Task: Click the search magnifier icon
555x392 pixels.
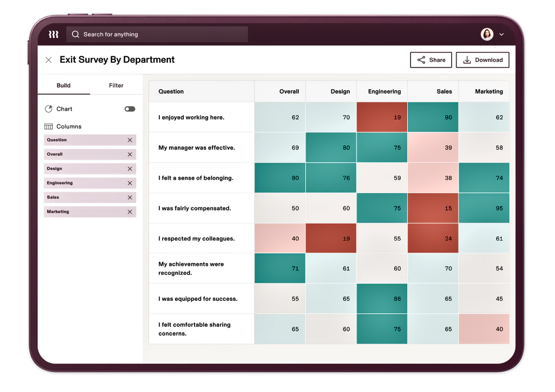Action: pos(75,34)
